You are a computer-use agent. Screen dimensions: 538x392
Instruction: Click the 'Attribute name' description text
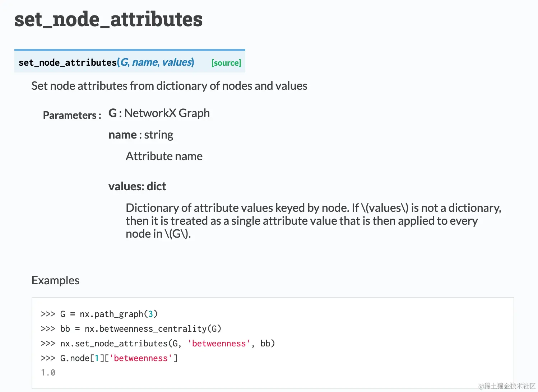(164, 157)
